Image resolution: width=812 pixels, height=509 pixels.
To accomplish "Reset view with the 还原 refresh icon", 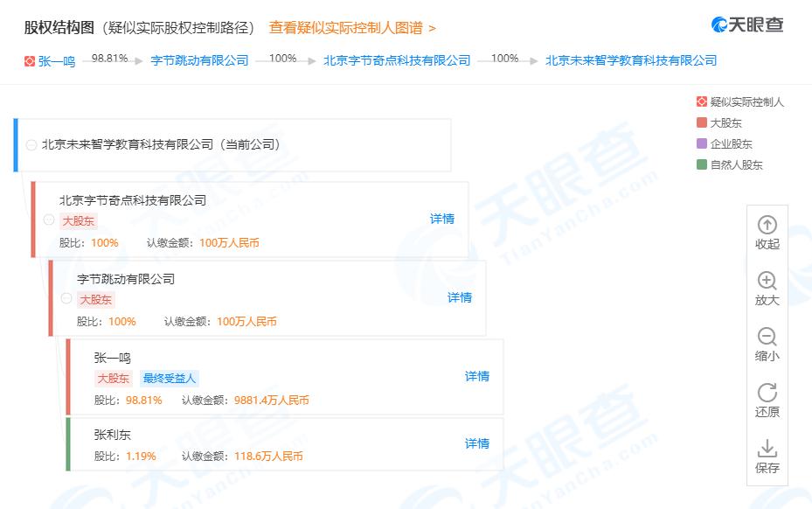I will point(767,393).
